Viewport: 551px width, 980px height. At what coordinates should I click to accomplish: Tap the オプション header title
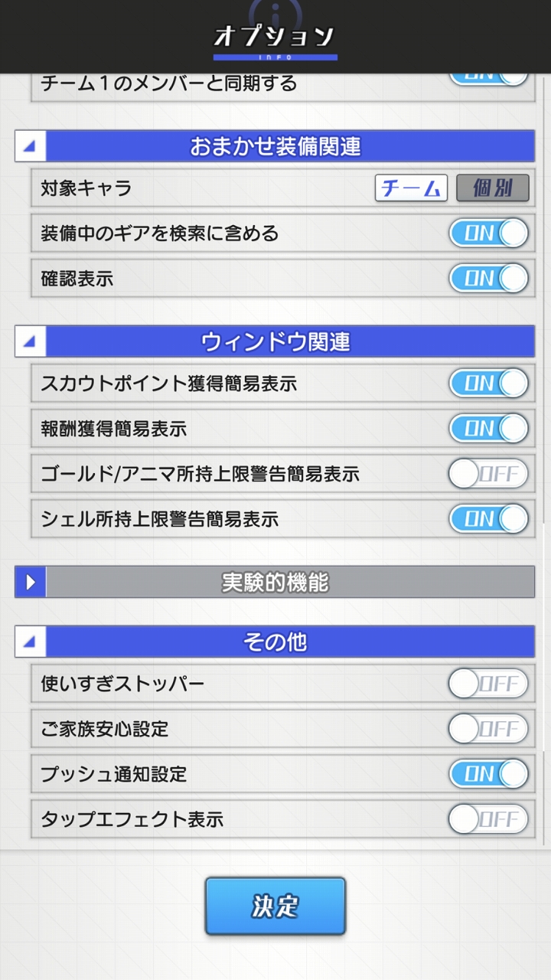pyautogui.click(x=275, y=37)
